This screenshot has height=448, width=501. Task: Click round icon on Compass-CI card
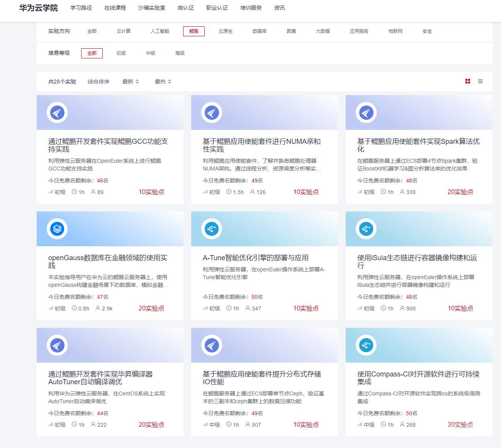click(x=366, y=345)
